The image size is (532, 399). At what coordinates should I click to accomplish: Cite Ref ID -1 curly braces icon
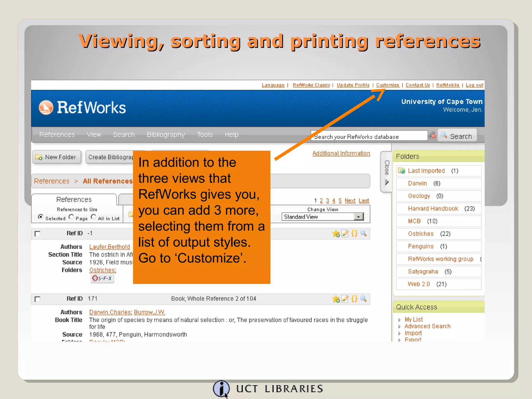(354, 233)
